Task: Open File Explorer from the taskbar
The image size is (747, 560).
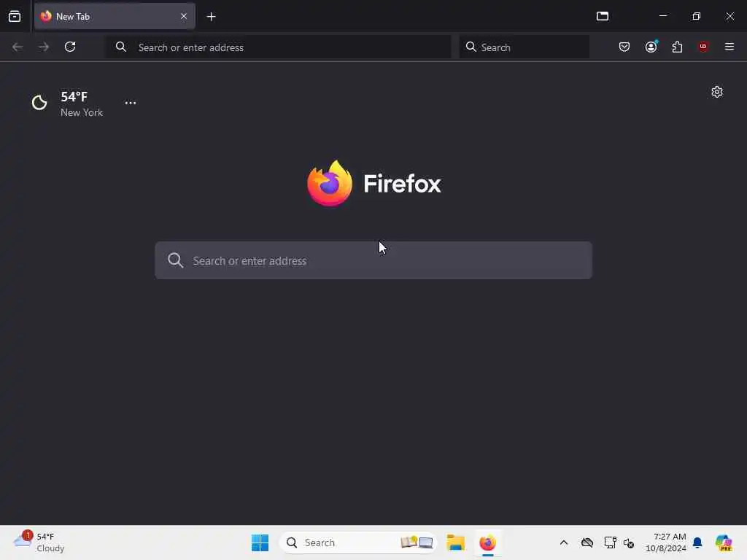Action: (455, 542)
